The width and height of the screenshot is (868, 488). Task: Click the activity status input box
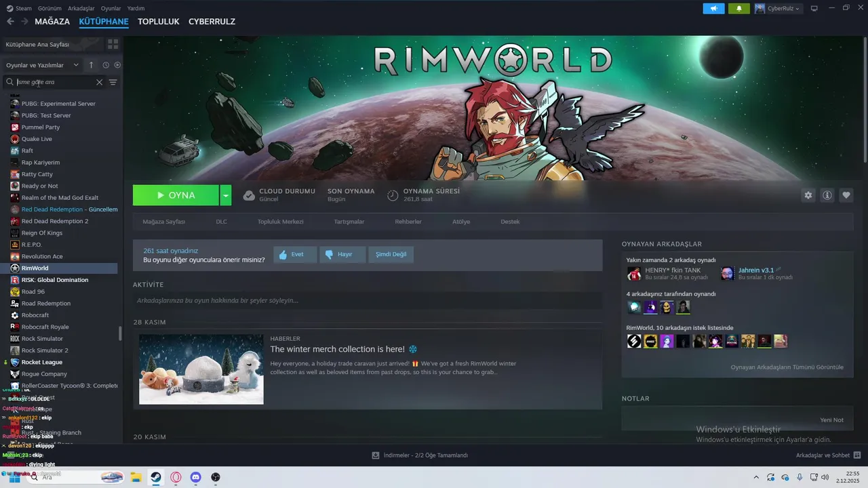(x=368, y=300)
